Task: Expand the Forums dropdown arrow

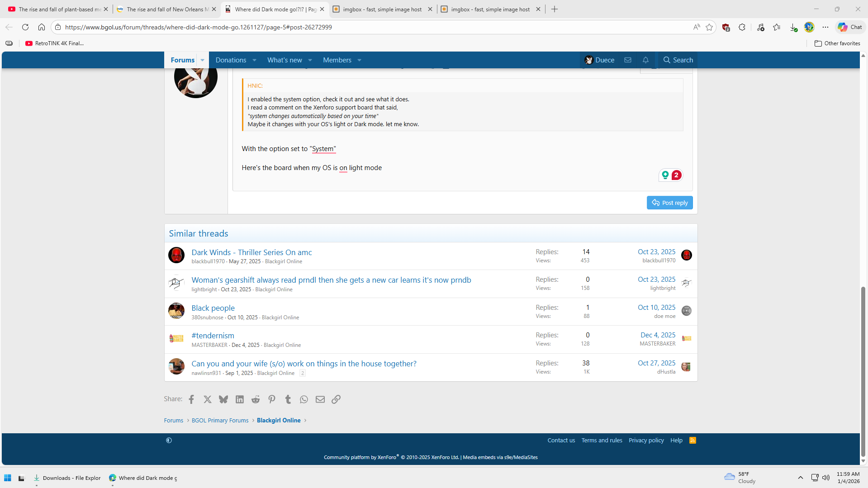Action: pyautogui.click(x=203, y=60)
